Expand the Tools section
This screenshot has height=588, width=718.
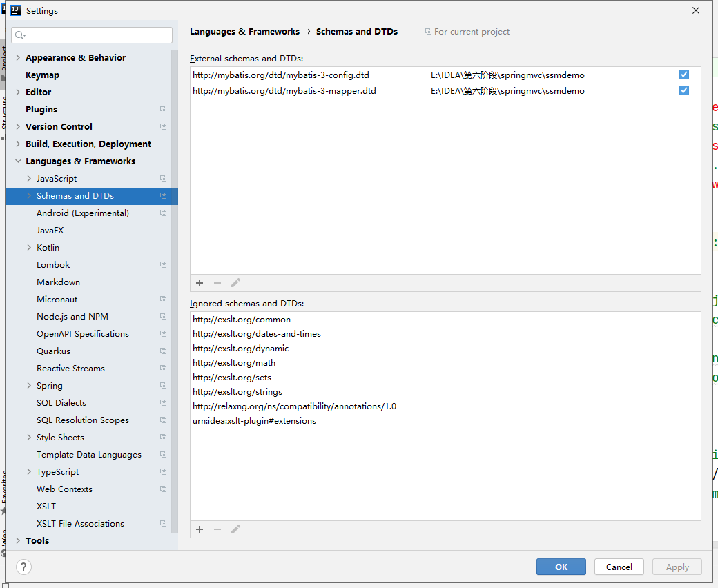(x=18, y=541)
